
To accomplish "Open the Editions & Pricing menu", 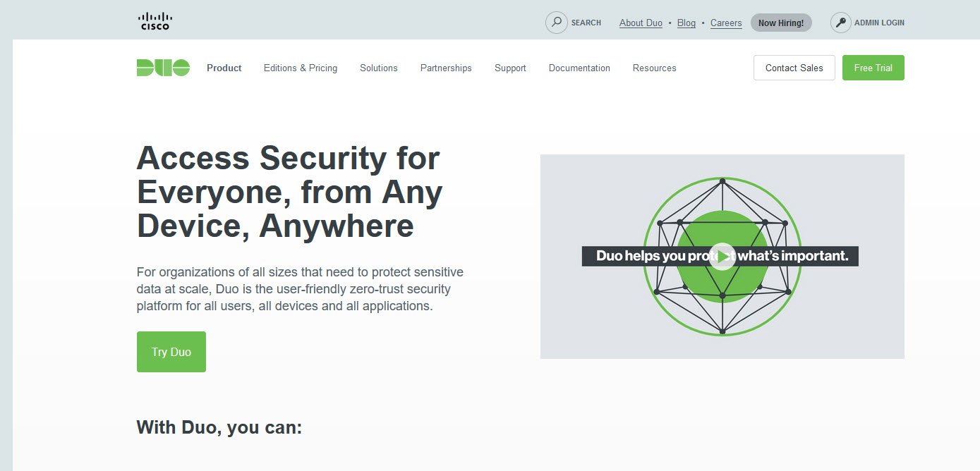I will pyautogui.click(x=301, y=68).
